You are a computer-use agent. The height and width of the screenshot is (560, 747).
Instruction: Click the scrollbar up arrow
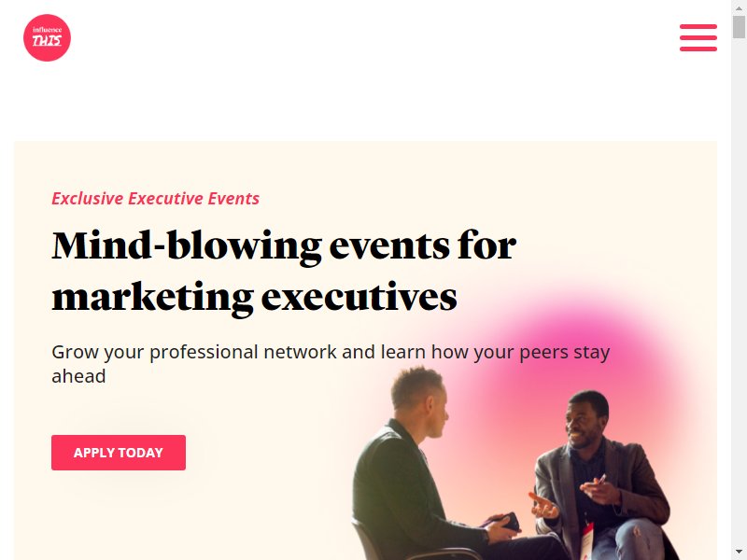[739, 7]
